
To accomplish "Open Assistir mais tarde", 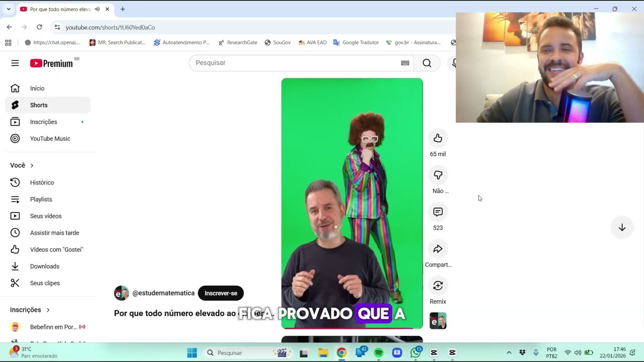I will point(48,233).
